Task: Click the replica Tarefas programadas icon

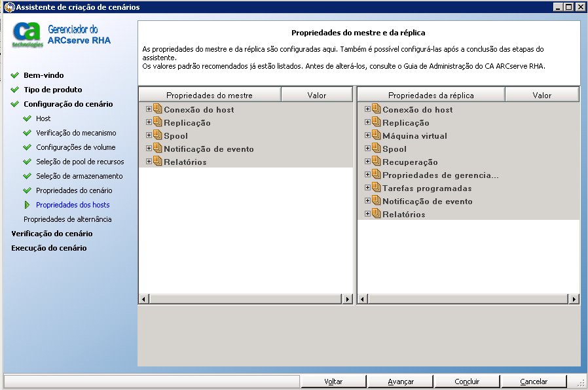Action: (x=376, y=188)
